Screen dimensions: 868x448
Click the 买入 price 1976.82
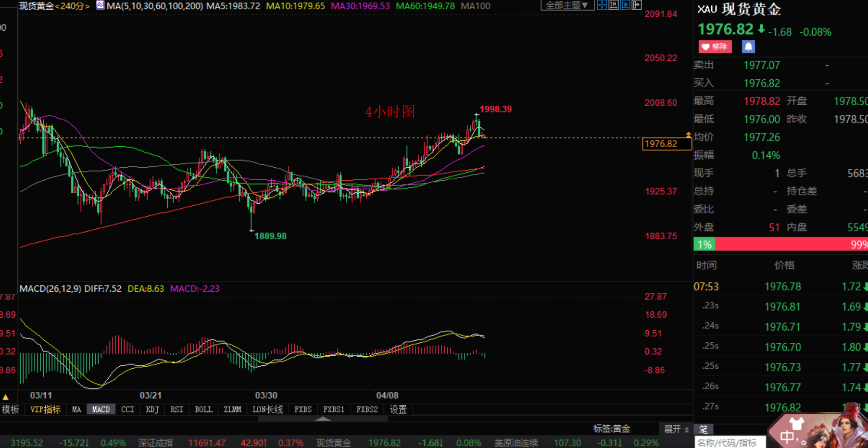(x=762, y=83)
